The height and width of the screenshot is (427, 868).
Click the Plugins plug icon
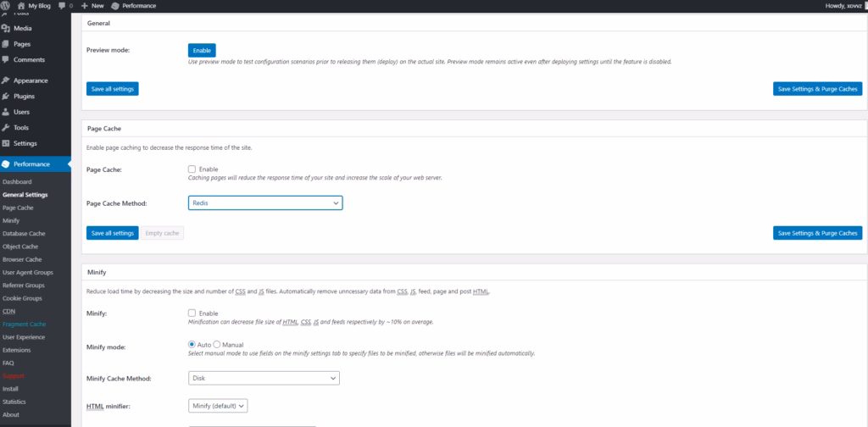[x=6, y=97]
